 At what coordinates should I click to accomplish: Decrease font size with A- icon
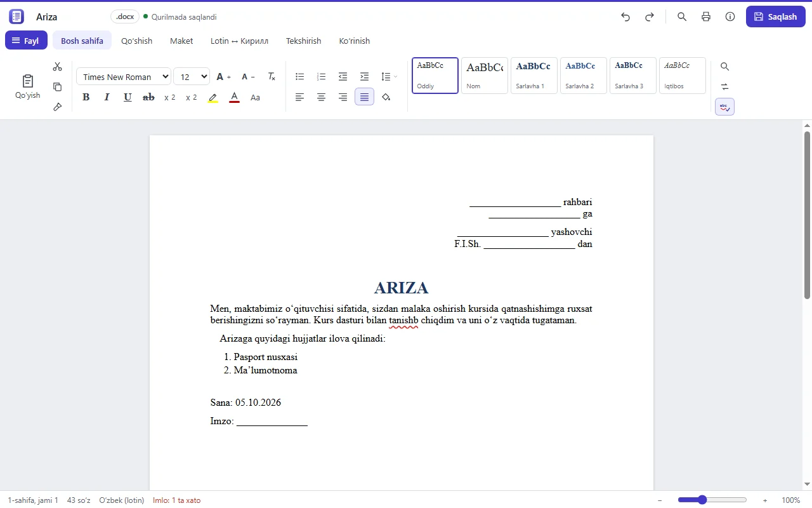[x=248, y=77]
